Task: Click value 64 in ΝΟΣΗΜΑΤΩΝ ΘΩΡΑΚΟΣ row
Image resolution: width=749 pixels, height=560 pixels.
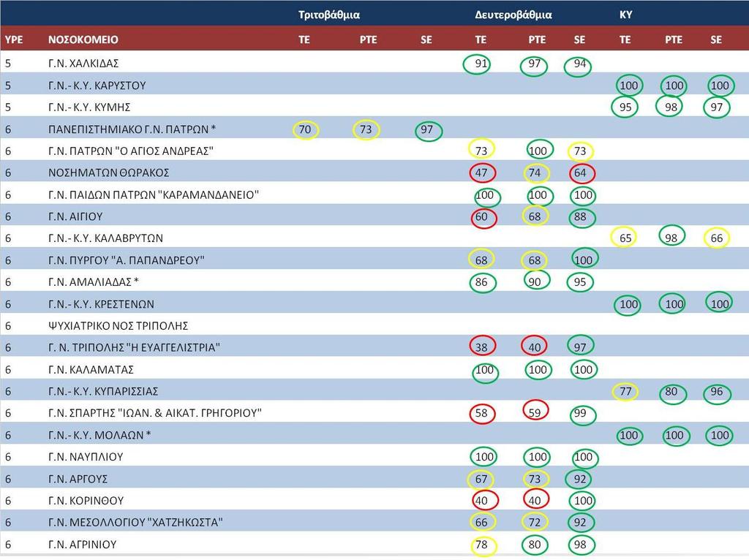Action: click(581, 173)
